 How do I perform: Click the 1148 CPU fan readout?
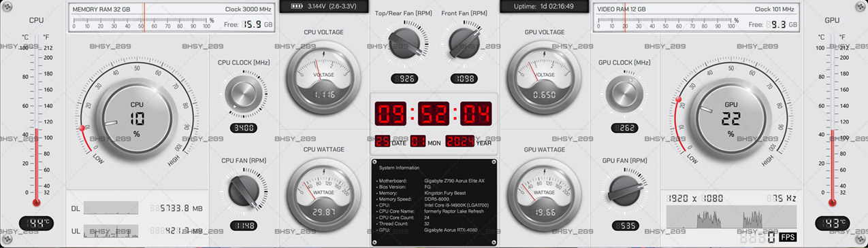243,226
